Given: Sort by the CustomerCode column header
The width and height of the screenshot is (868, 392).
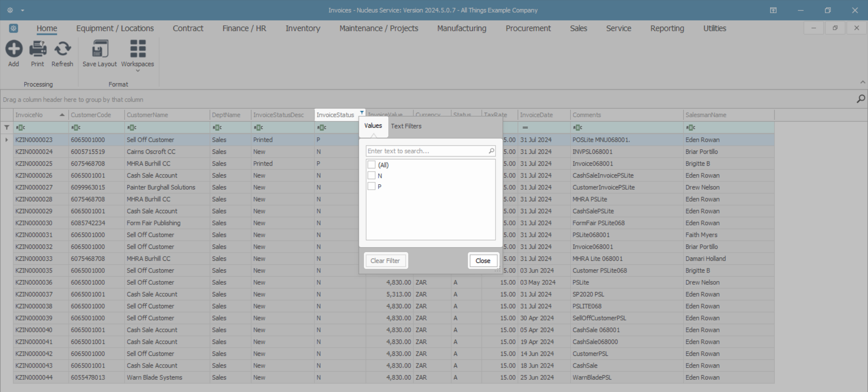Looking at the screenshot, I should click(x=96, y=115).
